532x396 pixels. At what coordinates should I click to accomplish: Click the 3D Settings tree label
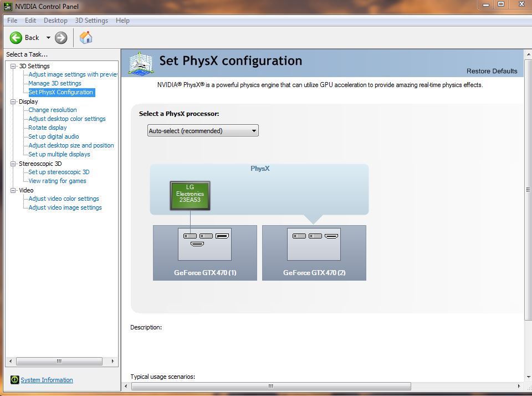coord(34,66)
